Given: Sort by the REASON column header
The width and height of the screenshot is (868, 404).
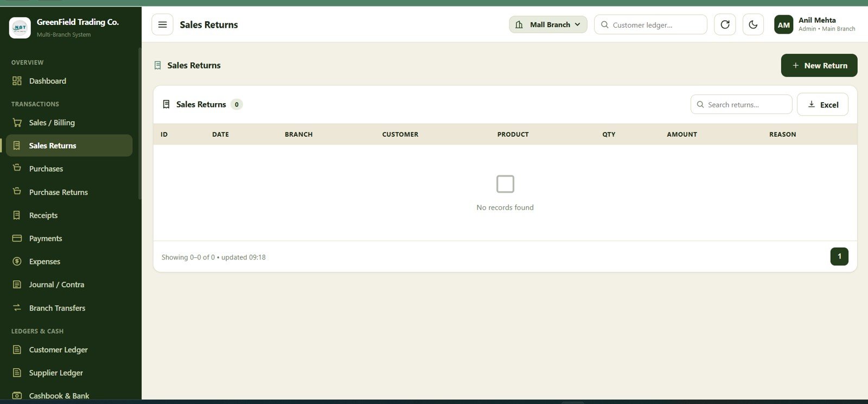Looking at the screenshot, I should pos(782,134).
